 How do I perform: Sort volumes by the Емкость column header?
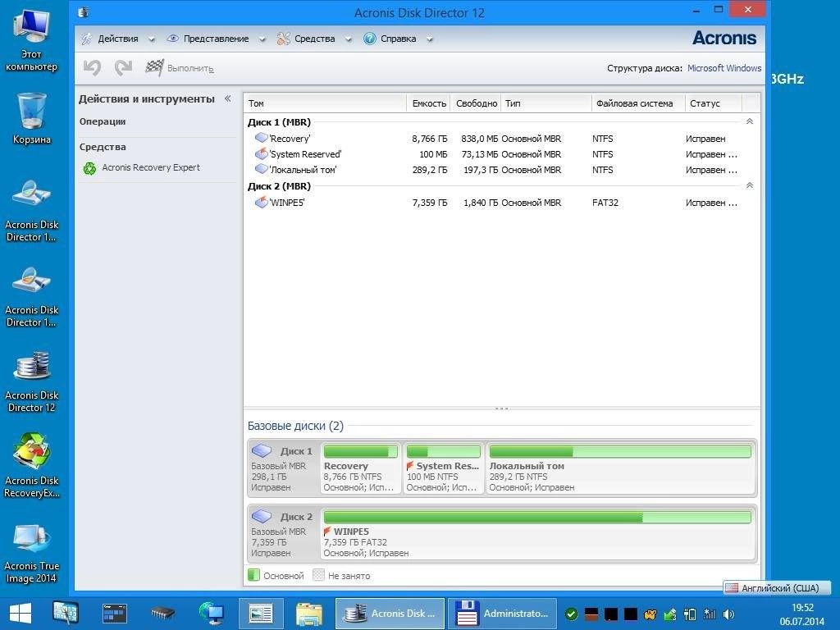click(430, 103)
